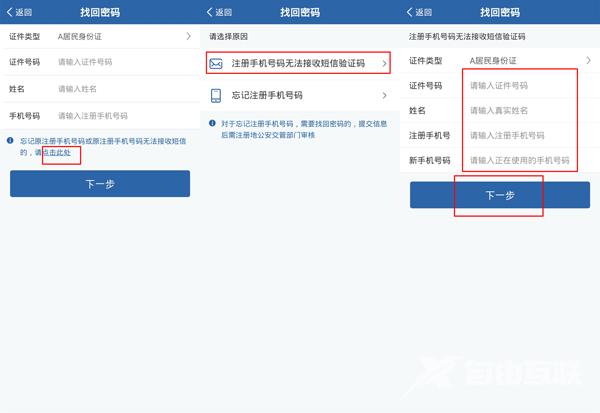This screenshot has height=413, width=600.
Task: Go back from the SMS verification form screen
Action: pyautogui.click(x=419, y=12)
